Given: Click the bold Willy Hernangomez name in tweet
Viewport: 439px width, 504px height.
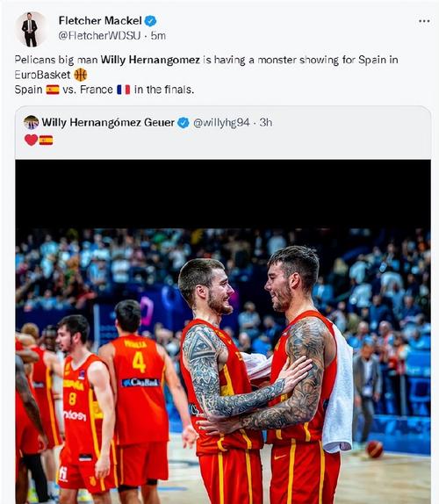Looking at the screenshot, I should pos(150,60).
